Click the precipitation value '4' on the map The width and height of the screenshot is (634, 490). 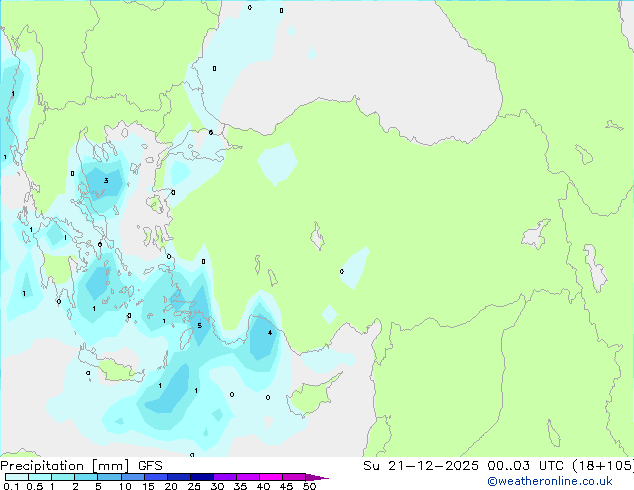(x=270, y=333)
